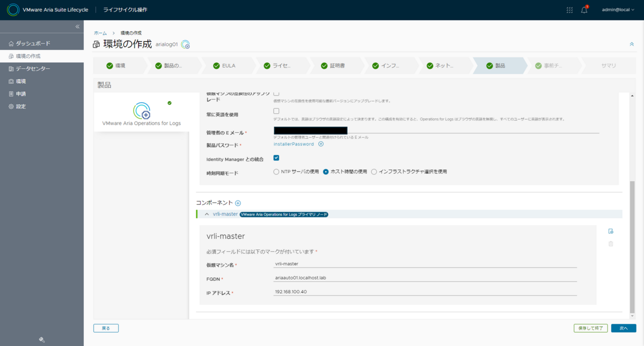
Task: Go to the 環境 wizard step
Action: 118,66
